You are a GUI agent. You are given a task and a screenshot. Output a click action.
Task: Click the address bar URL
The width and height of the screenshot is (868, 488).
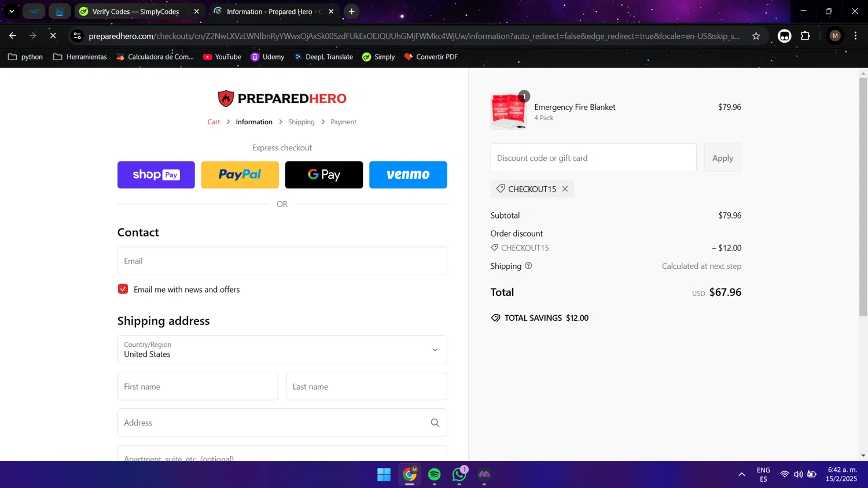click(x=414, y=36)
